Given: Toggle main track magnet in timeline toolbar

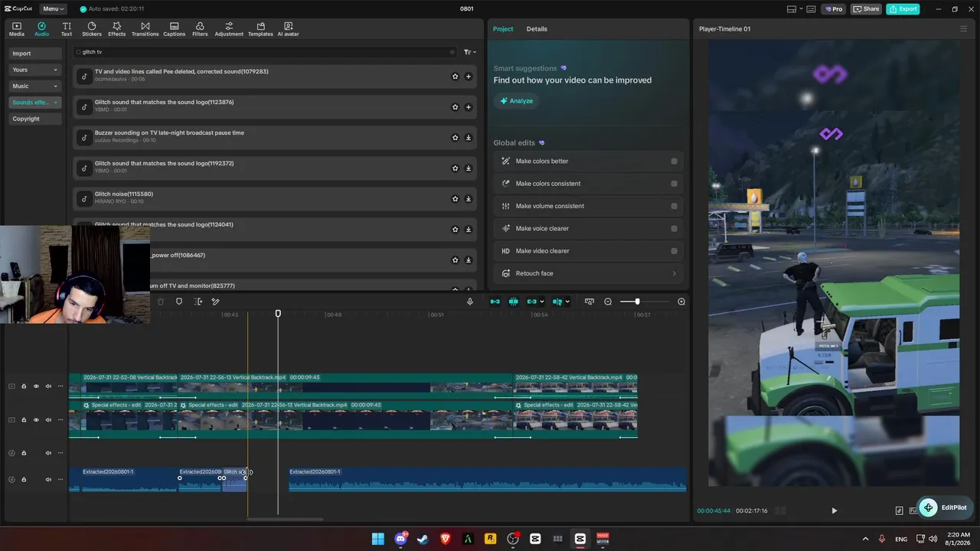Looking at the screenshot, I should point(495,302).
